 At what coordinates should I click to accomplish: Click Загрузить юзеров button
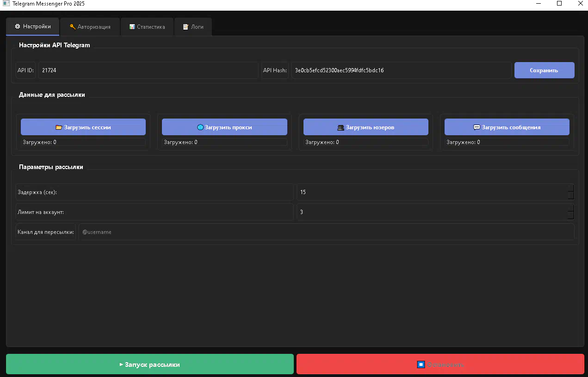click(365, 127)
